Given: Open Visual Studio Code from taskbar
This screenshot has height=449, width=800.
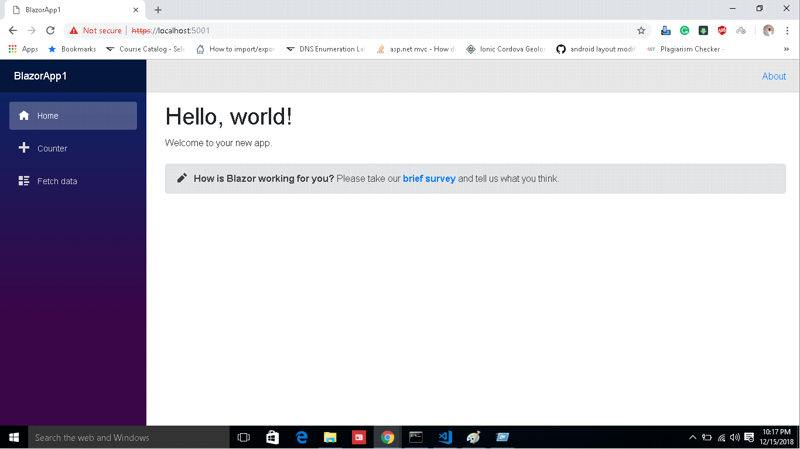Looking at the screenshot, I should [x=445, y=437].
